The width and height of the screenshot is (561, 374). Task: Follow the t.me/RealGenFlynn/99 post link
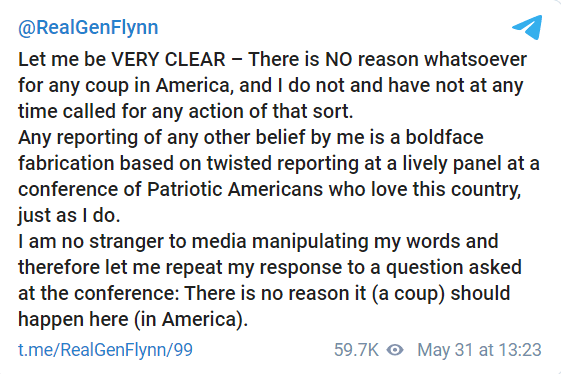point(105,350)
